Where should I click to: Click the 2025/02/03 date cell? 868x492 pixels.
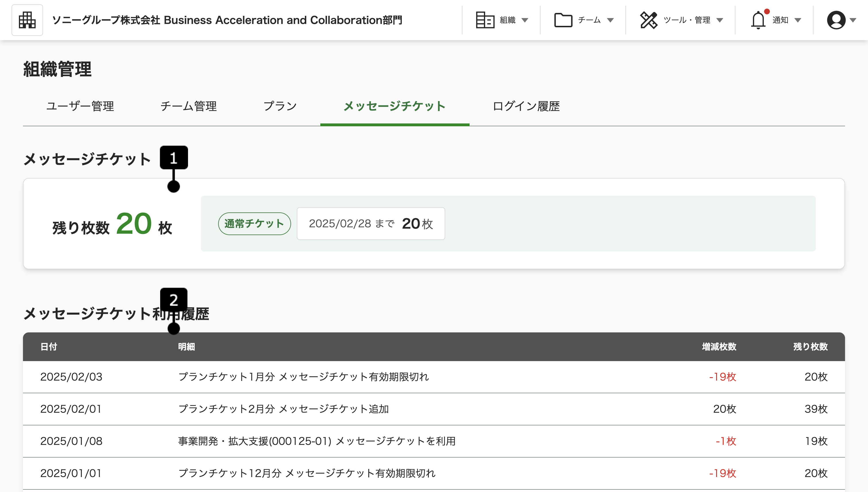tap(71, 377)
